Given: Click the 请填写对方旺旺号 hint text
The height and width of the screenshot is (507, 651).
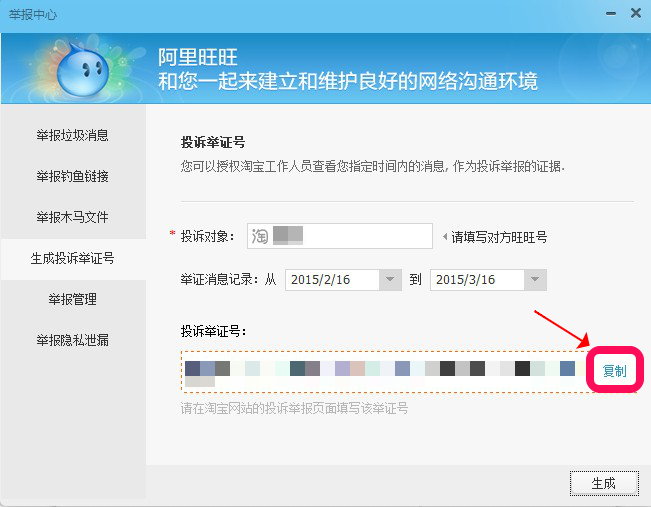Looking at the screenshot, I should pyautogui.click(x=499, y=237).
